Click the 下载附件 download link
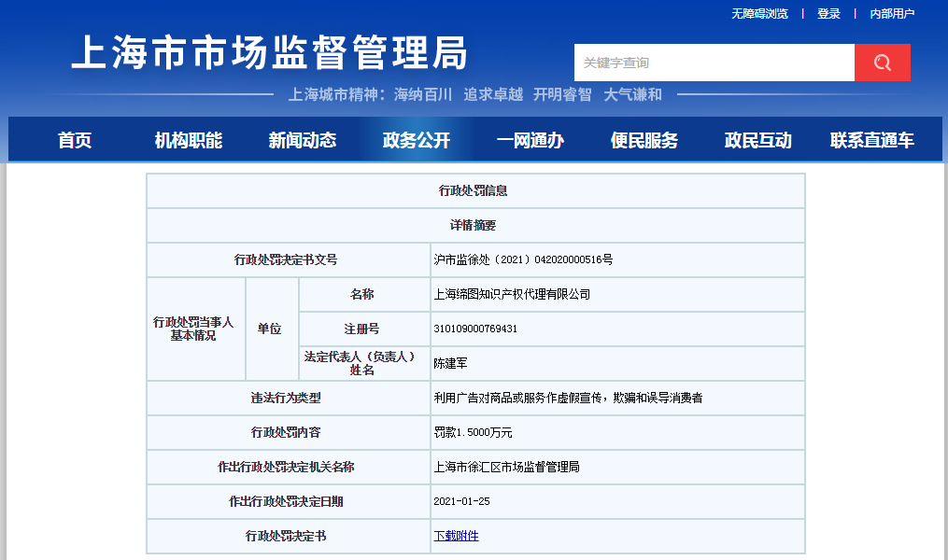Image resolution: width=948 pixels, height=560 pixels. coord(456,536)
